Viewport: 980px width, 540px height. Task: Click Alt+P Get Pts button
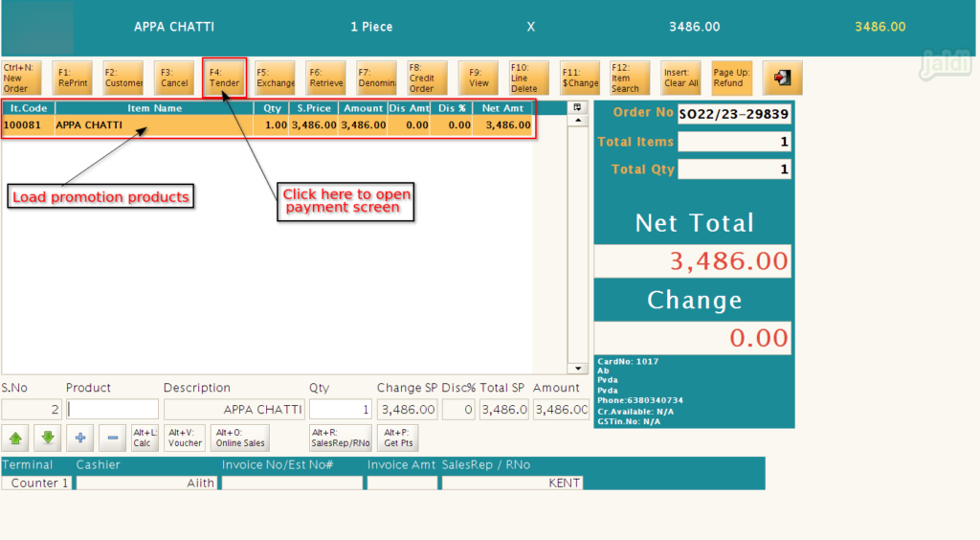(398, 438)
